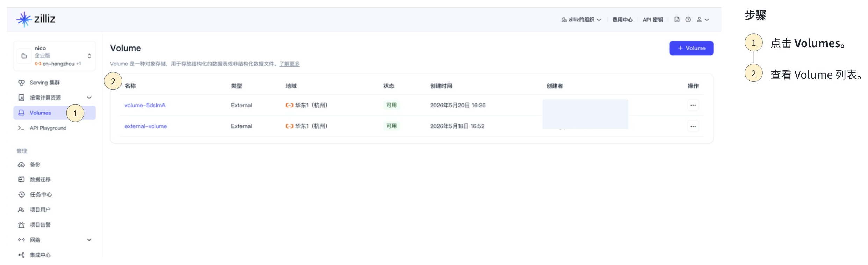Screen dimensions: 868x265
Task: Click External type in volume-5dslmA row
Action: (x=241, y=105)
